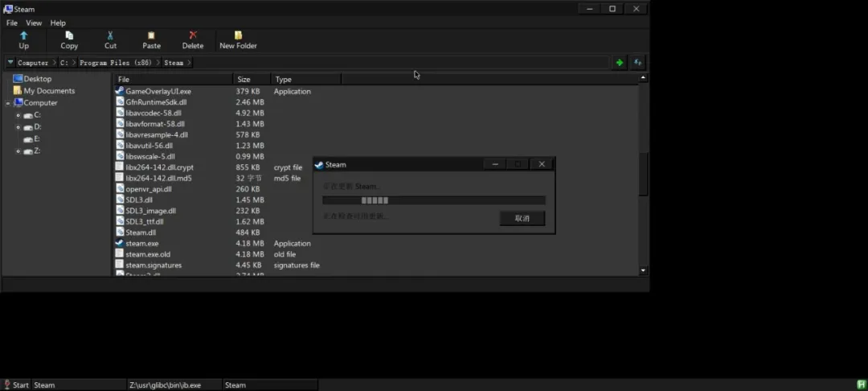Click the file list scroll up arrow
Image resolution: width=868 pixels, height=391 pixels.
point(643,78)
